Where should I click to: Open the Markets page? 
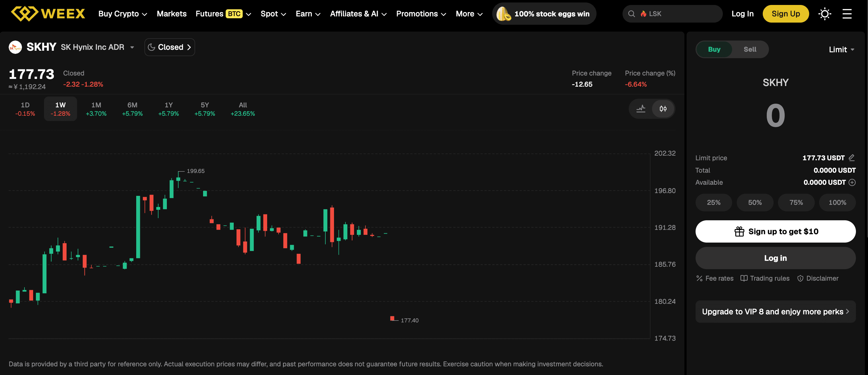point(171,14)
